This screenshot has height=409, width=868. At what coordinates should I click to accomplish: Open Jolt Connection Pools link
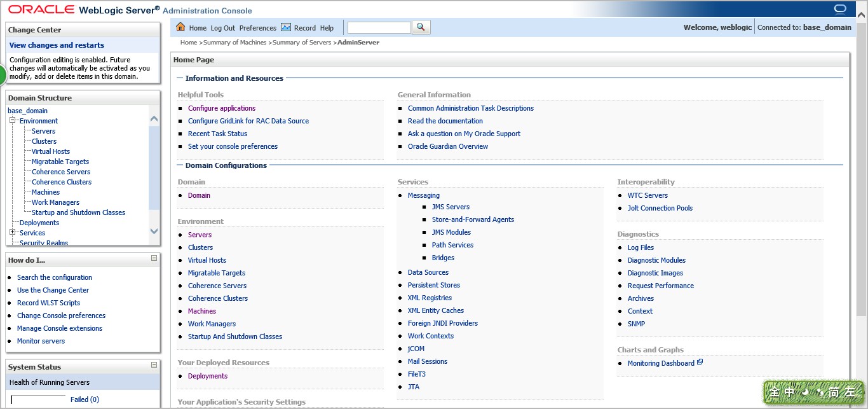(660, 208)
